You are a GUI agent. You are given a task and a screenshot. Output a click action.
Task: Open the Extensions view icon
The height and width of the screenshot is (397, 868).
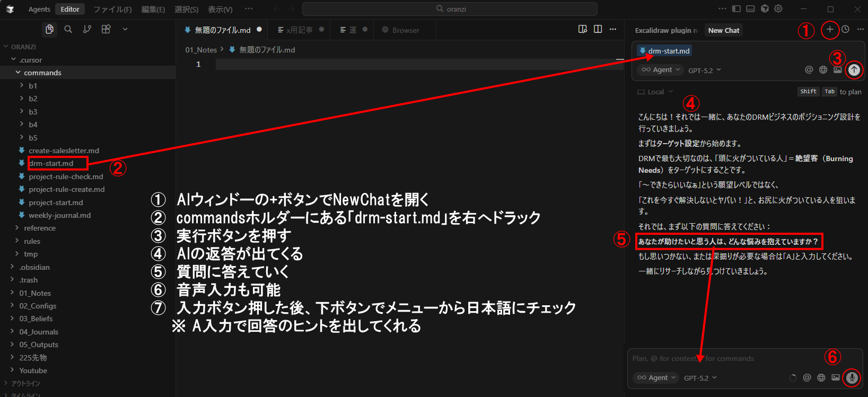[x=106, y=30]
